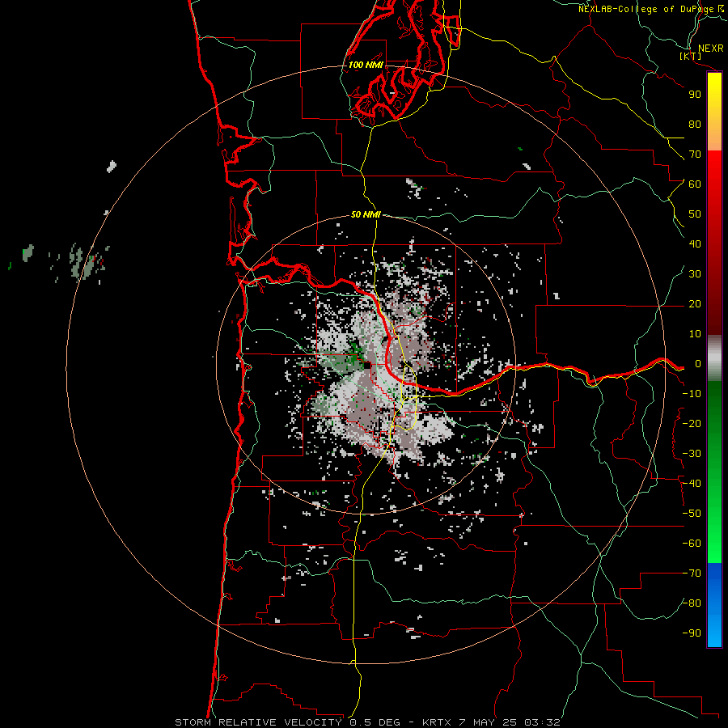Click the "50" value on the velocity scale
The width and height of the screenshot is (728, 728).
pos(695,214)
